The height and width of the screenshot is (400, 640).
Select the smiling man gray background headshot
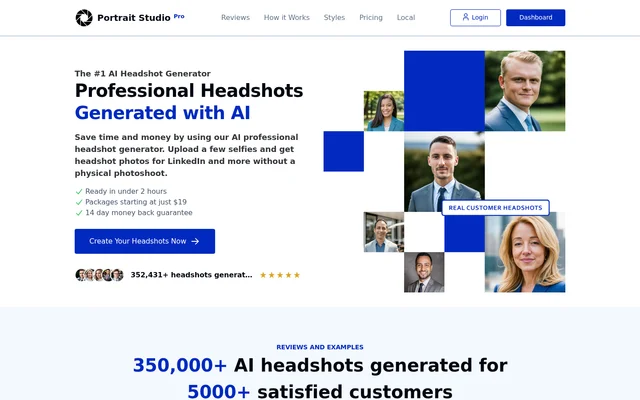pyautogui.click(x=424, y=272)
